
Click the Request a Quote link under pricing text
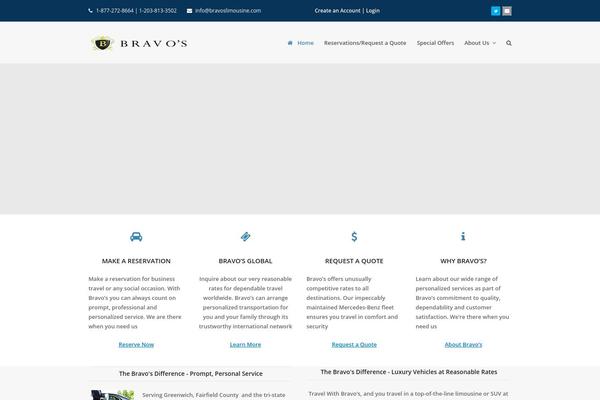(x=354, y=344)
